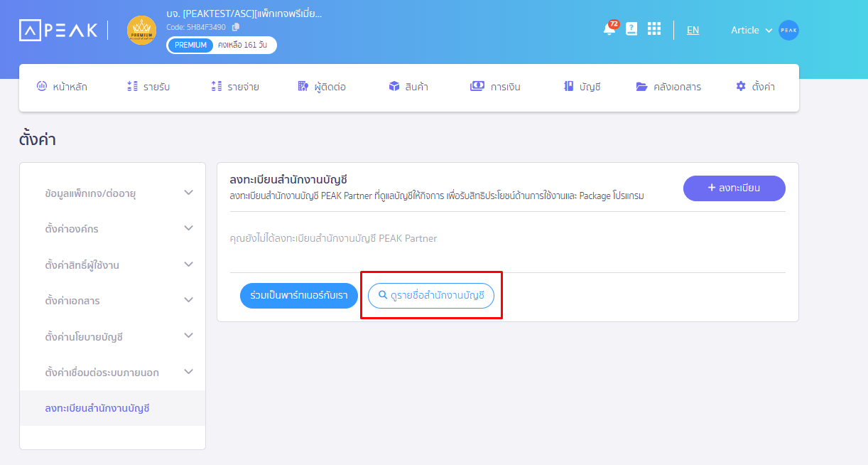Viewport: 868px width, 465px height.
Task: Switch to the รายรับ tab
Action: point(148,85)
